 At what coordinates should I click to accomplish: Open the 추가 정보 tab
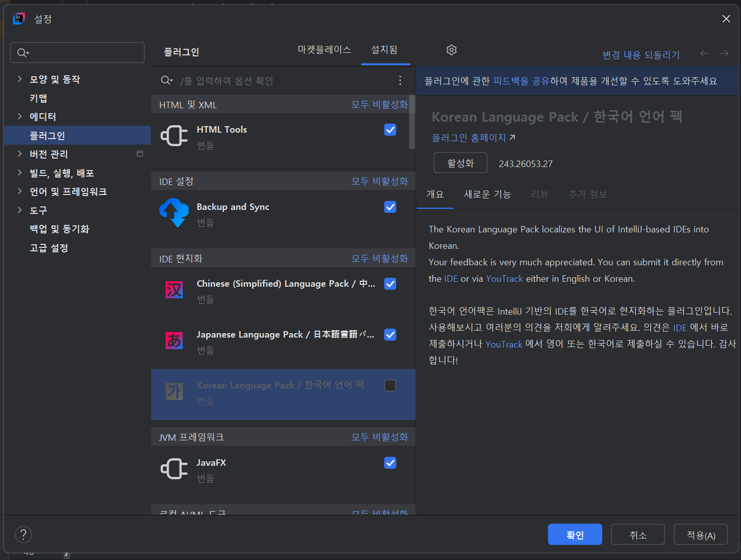tap(588, 194)
